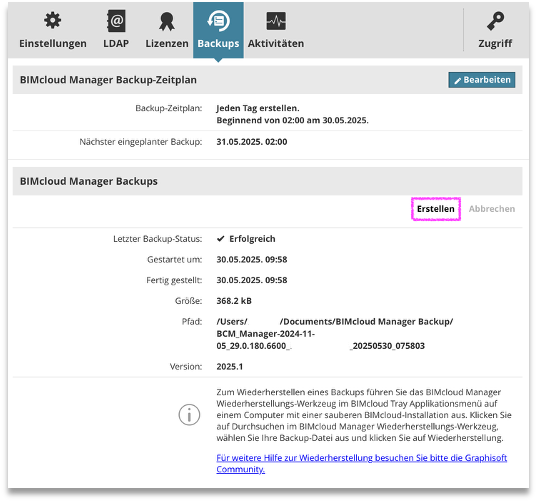
Task: Click the 'Pfad:' label
Action: tap(192, 322)
